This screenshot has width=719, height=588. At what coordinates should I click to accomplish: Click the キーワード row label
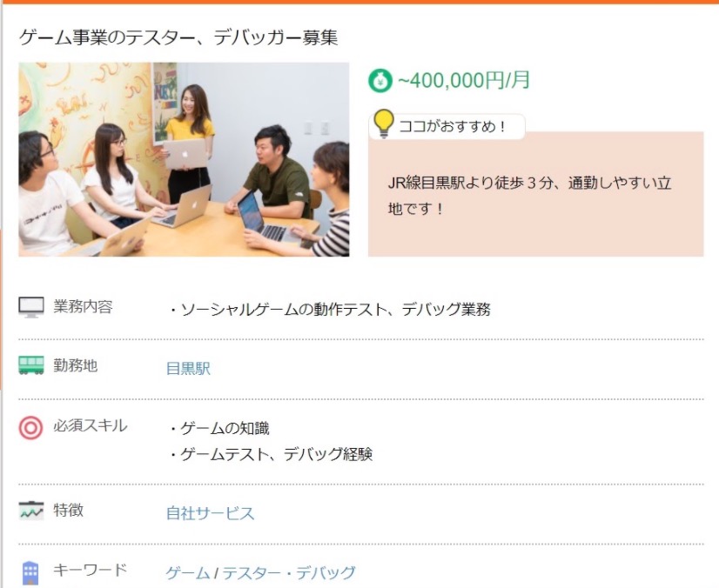pos(90,570)
